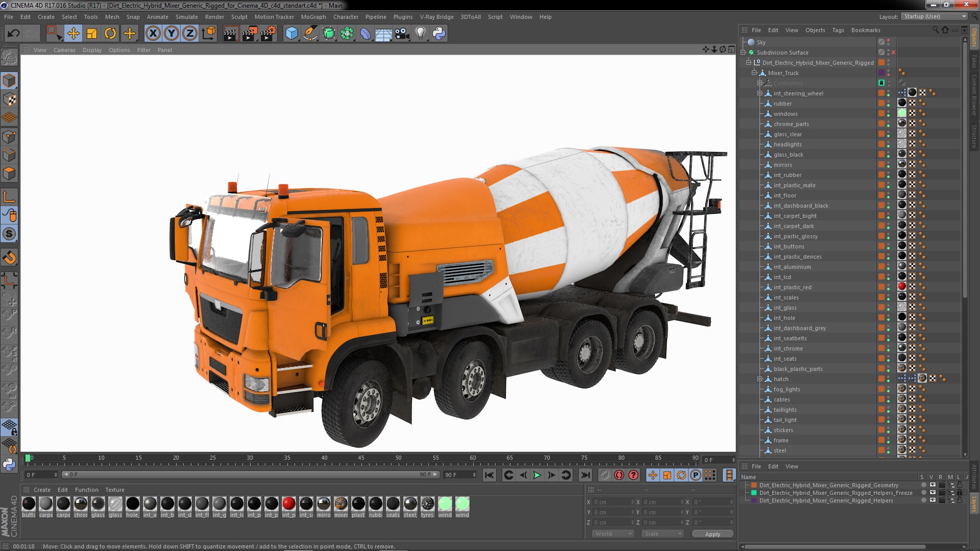The width and height of the screenshot is (980, 551).
Task: Open the Bookmarks menu in Object Manager
Action: [866, 30]
